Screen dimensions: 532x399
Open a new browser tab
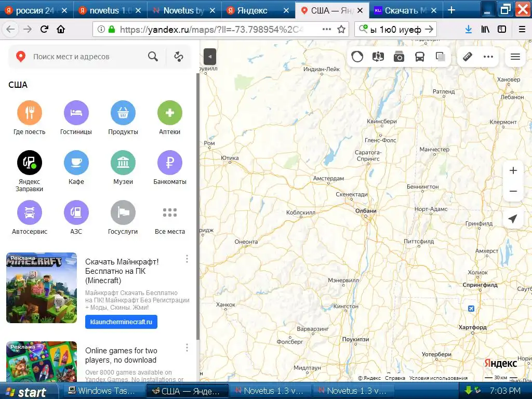tap(451, 10)
